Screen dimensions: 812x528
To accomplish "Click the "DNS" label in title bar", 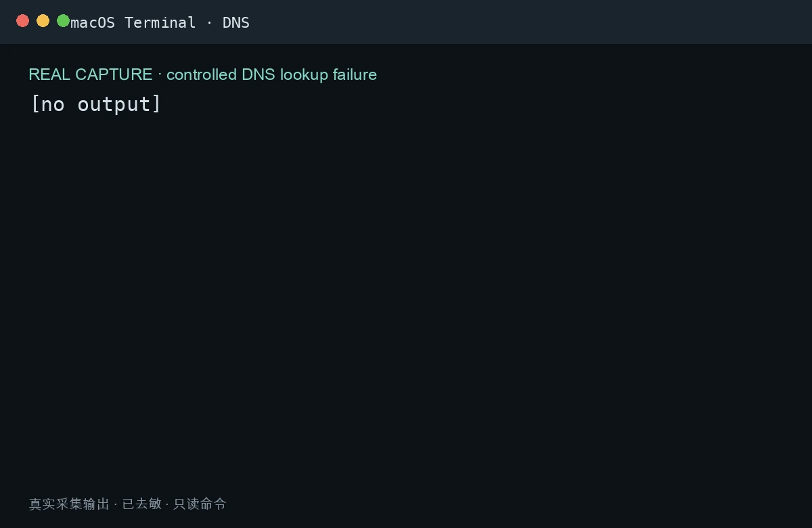I will (x=236, y=22).
